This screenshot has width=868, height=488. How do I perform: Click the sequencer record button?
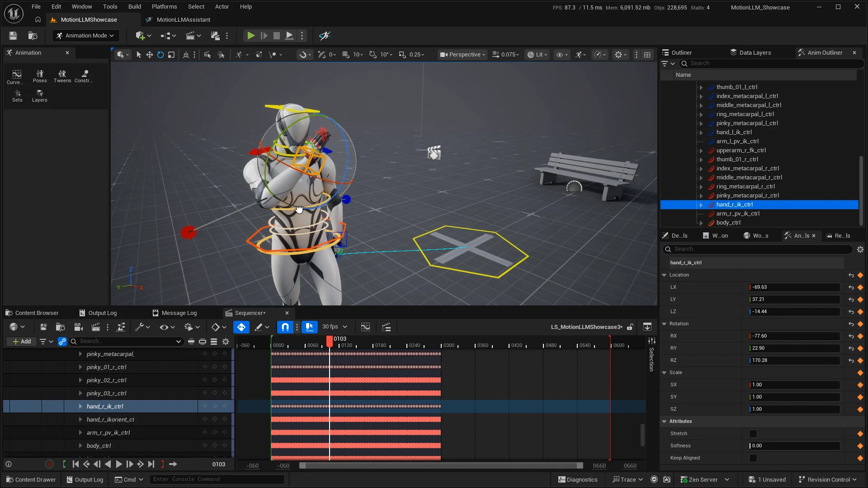coord(49,464)
